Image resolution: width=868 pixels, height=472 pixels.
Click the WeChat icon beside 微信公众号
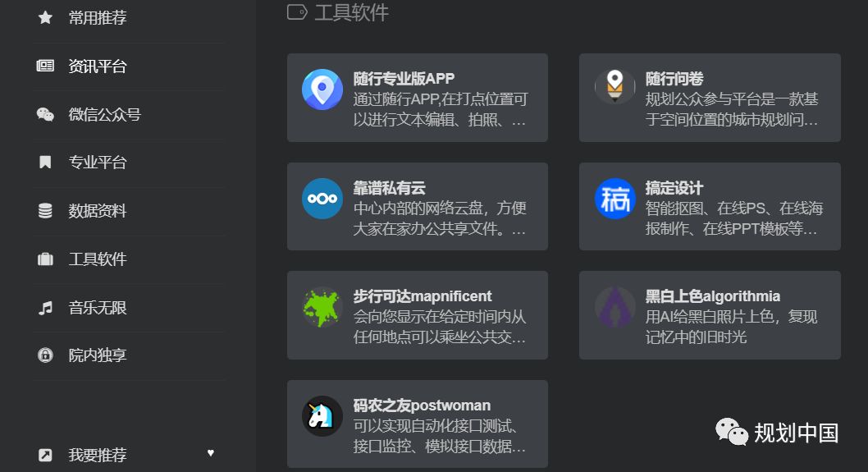(x=45, y=114)
